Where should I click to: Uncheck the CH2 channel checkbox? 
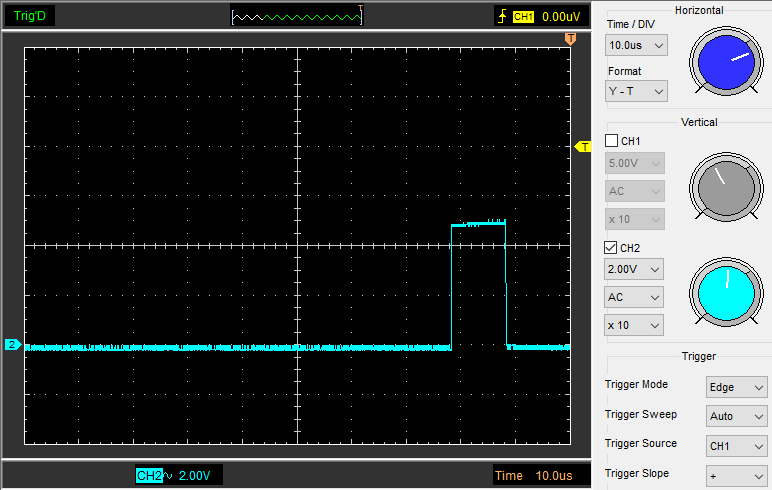pyautogui.click(x=612, y=248)
